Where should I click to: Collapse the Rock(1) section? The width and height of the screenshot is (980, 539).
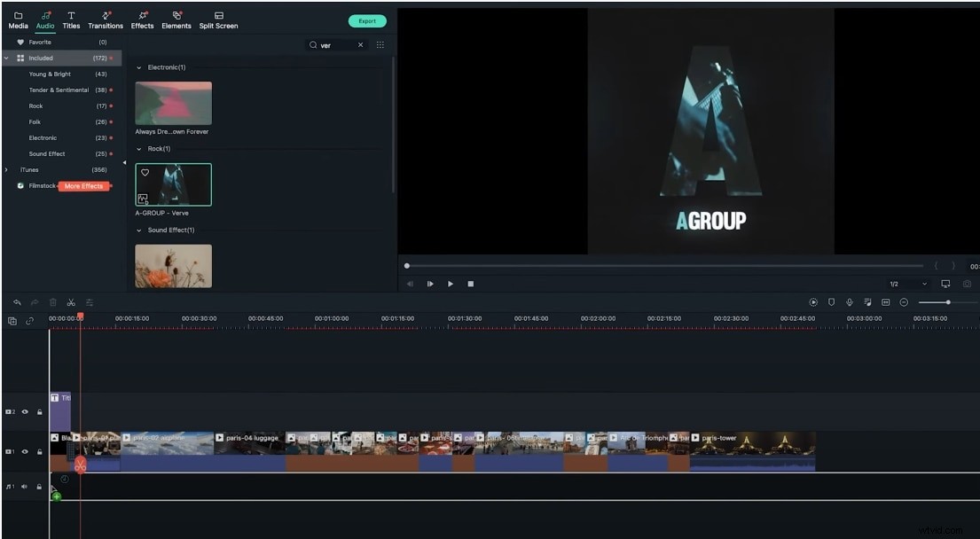point(138,149)
